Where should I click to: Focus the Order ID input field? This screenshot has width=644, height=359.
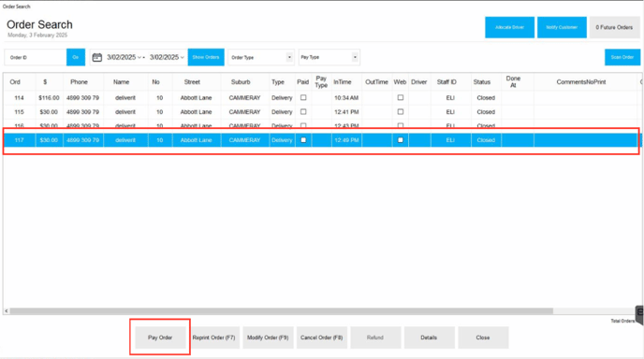pyautogui.click(x=36, y=57)
